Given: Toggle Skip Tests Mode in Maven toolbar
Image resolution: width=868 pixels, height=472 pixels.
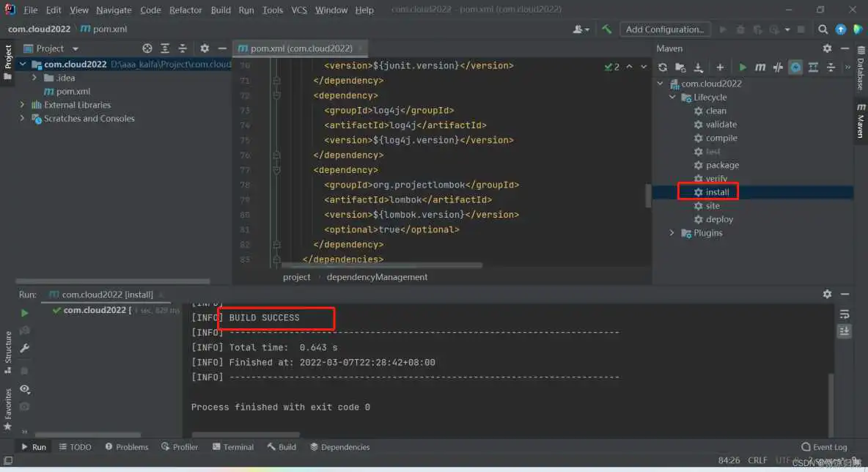Looking at the screenshot, I should 795,67.
